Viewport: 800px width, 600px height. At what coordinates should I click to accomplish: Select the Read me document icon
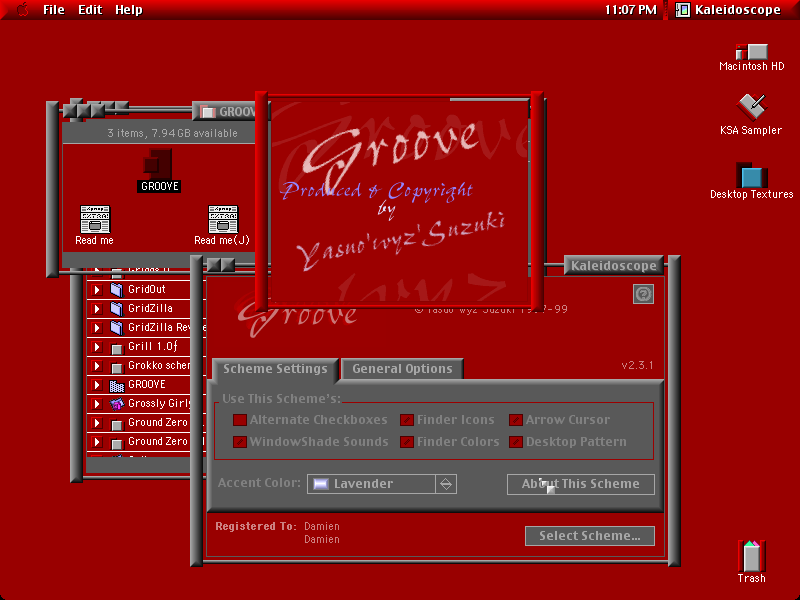pos(95,219)
